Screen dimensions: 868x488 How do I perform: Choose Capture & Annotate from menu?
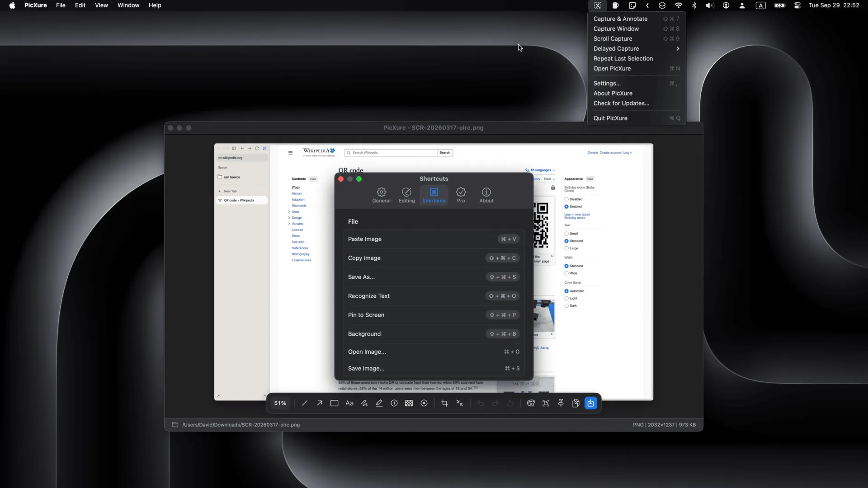(x=637, y=19)
